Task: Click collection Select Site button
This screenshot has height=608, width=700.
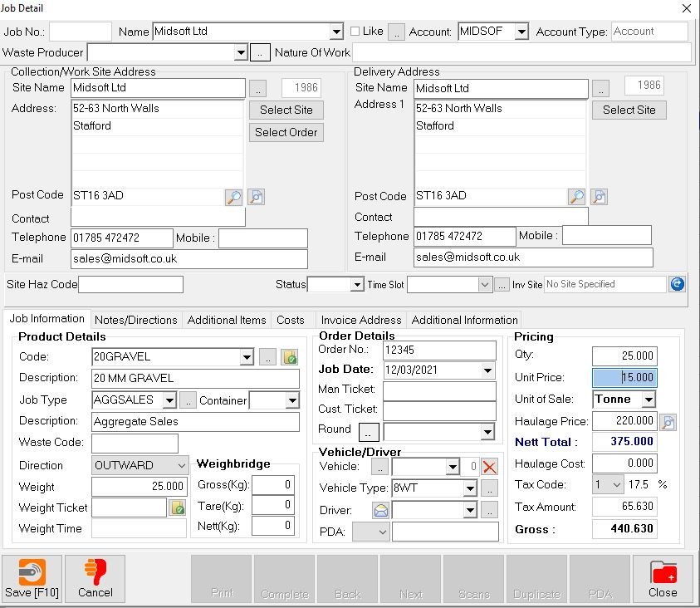Action: (286, 110)
